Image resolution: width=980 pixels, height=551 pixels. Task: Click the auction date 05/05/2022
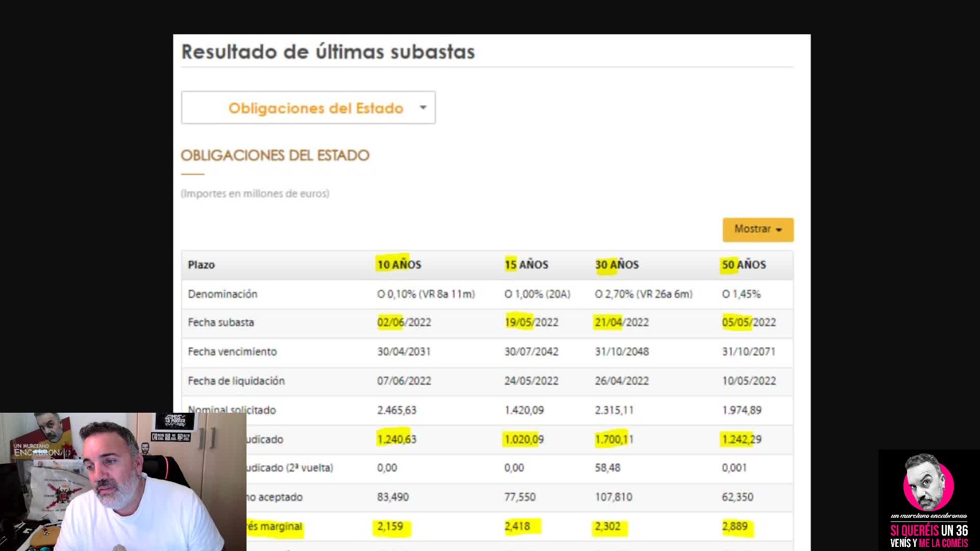(x=749, y=322)
